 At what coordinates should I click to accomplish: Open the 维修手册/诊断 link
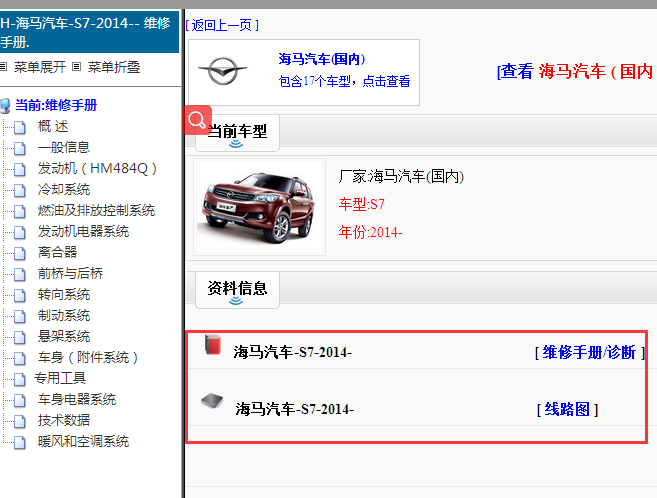click(x=589, y=352)
